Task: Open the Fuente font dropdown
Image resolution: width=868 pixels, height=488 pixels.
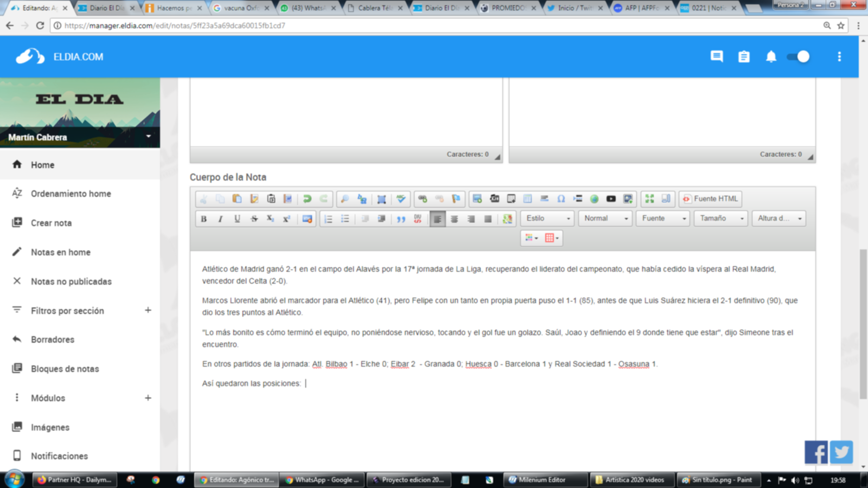Action: click(x=663, y=219)
